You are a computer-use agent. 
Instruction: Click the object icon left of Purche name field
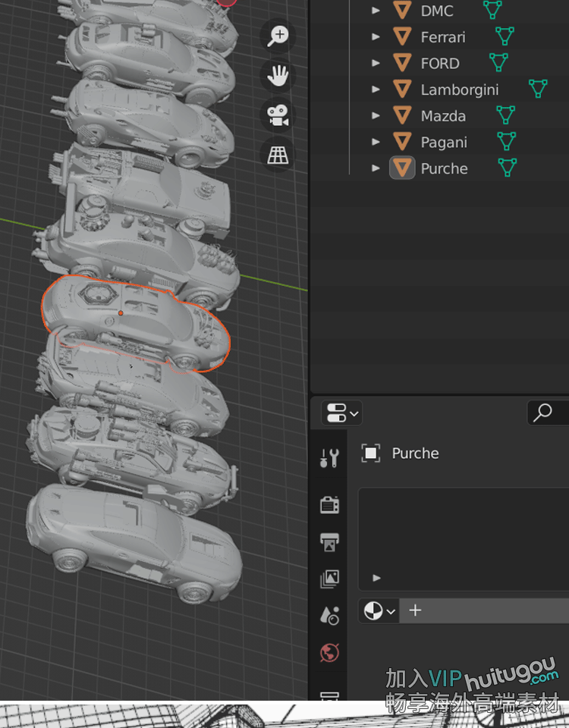coord(370,453)
